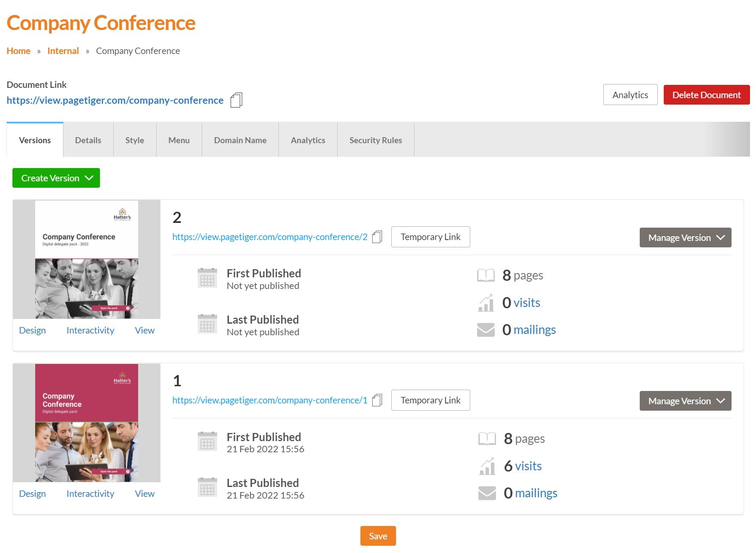756x553 pixels.
Task: Click version 1 Last Published calendar icon
Action: coord(207,487)
